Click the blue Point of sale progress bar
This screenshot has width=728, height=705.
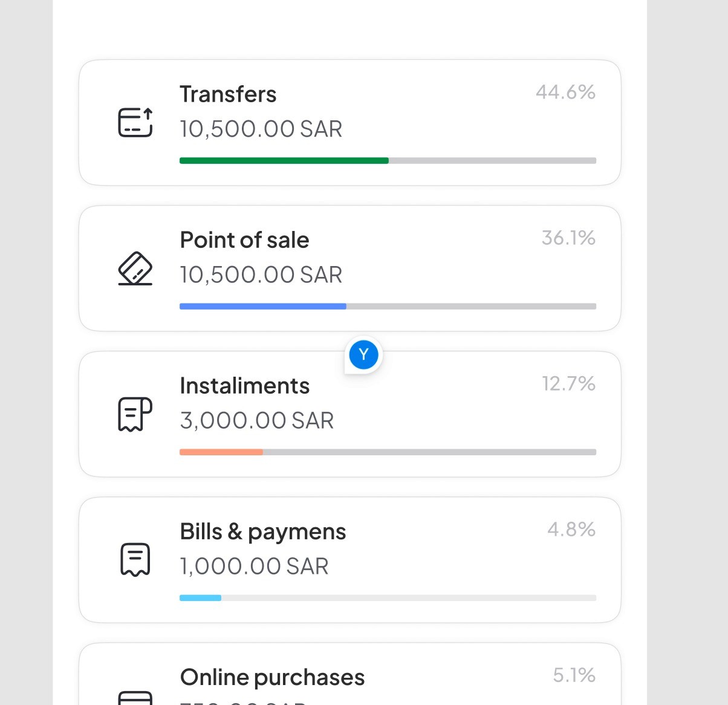263,307
